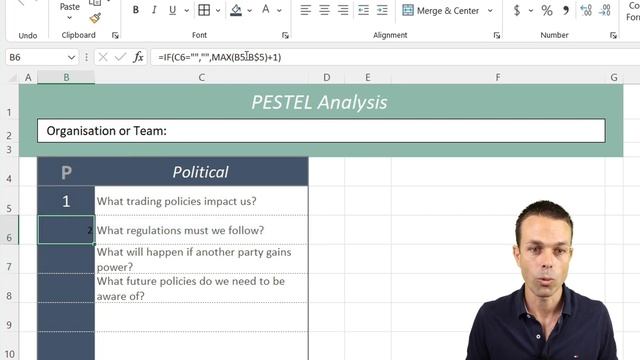Image resolution: width=640 pixels, height=360 pixels.
Task: Select row 8 header
Action: (9, 288)
